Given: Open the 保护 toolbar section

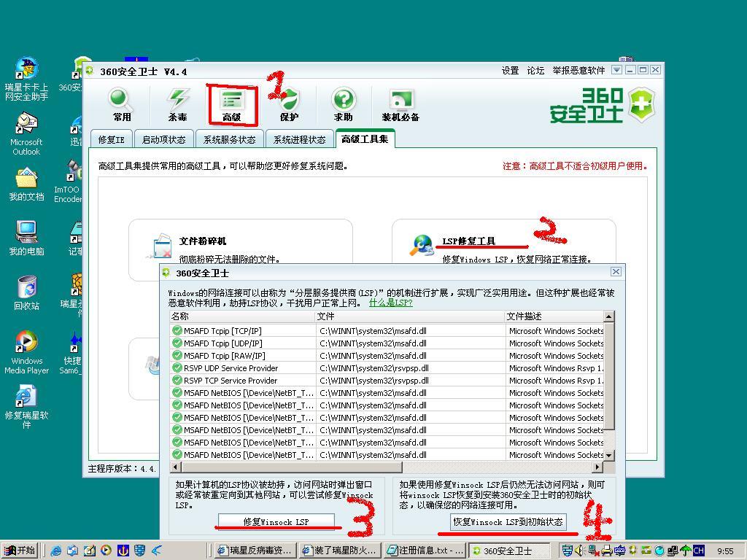Looking at the screenshot, I should [289, 105].
